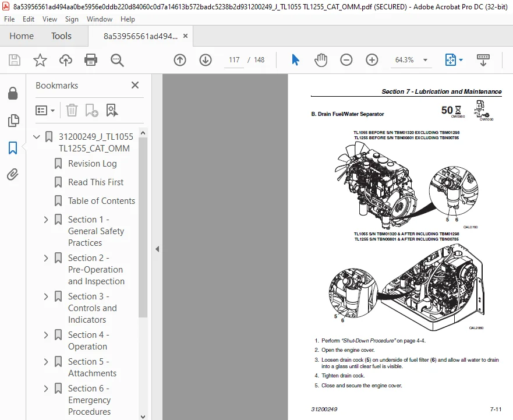Upload file to cloud icon

point(65,60)
